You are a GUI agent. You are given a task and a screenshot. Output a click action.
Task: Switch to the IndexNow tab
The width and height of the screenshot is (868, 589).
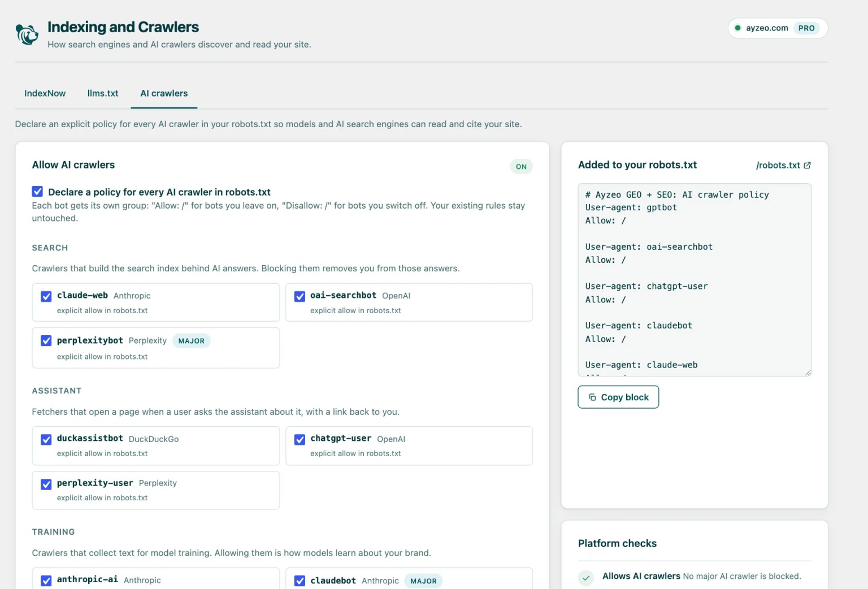pyautogui.click(x=45, y=93)
